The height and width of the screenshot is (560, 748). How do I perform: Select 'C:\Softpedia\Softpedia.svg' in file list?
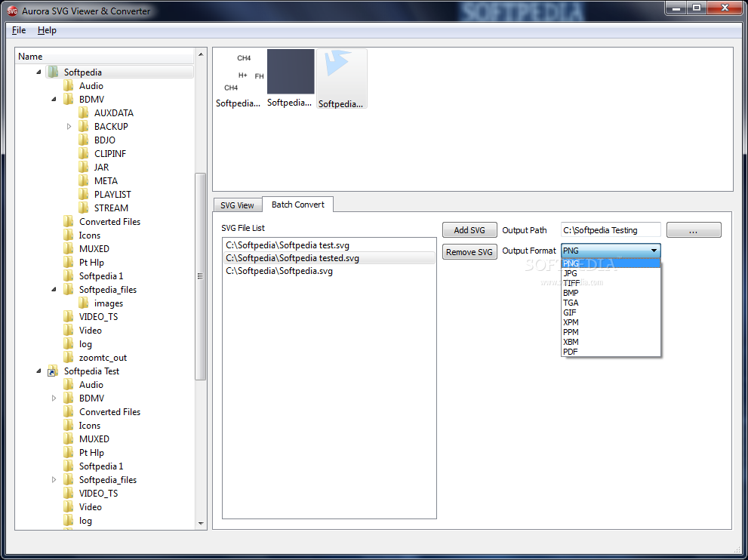[329, 271]
